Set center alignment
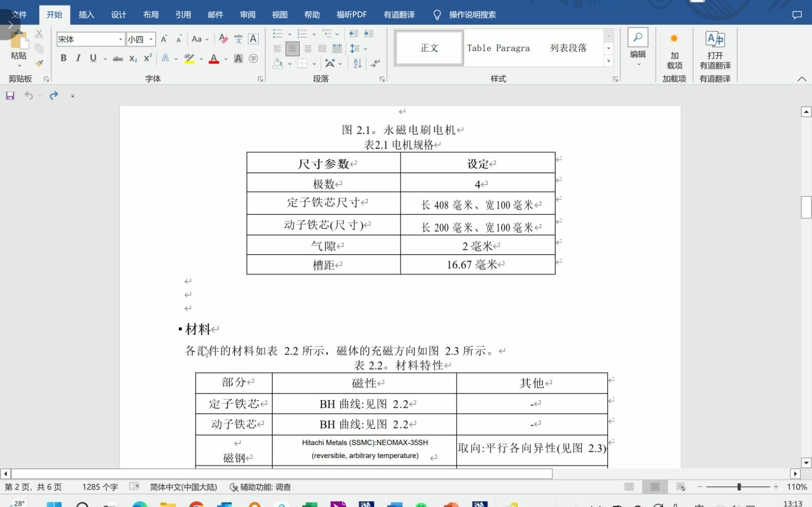The image size is (812, 507). (x=292, y=49)
